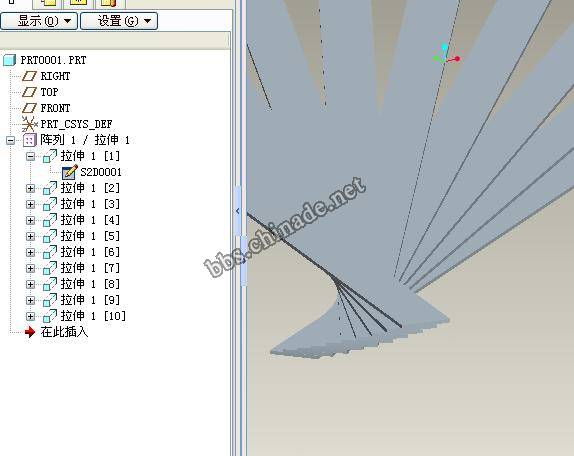Collapse the model tree panel via sash arrow
Viewport: 574px width, 456px height.
pos(238,211)
